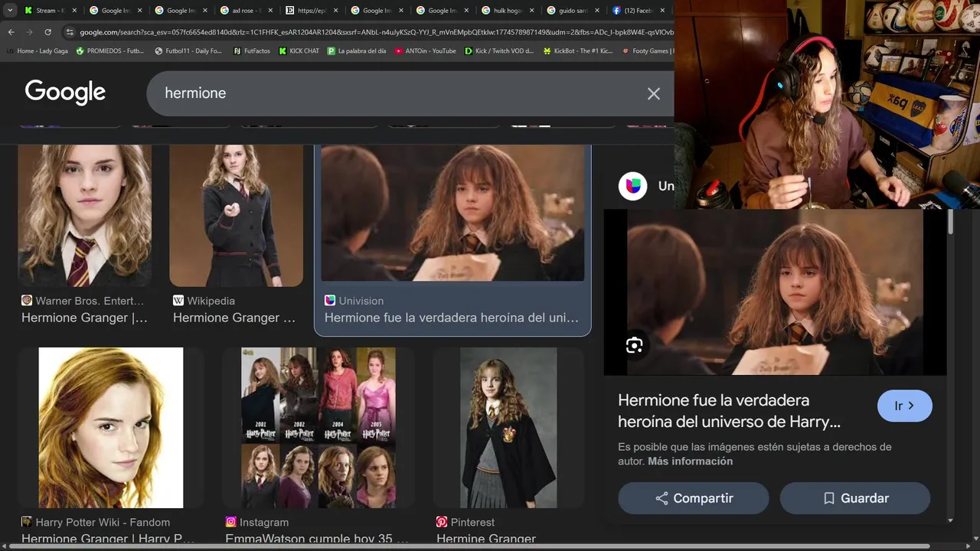Open the FutFactos bookmark

pyautogui.click(x=251, y=51)
